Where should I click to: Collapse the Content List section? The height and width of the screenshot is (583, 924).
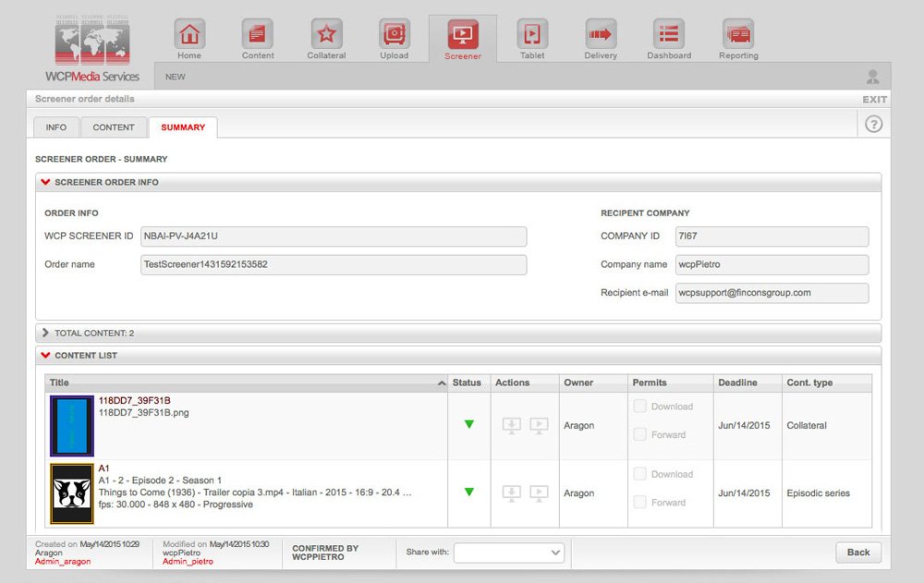tap(45, 356)
